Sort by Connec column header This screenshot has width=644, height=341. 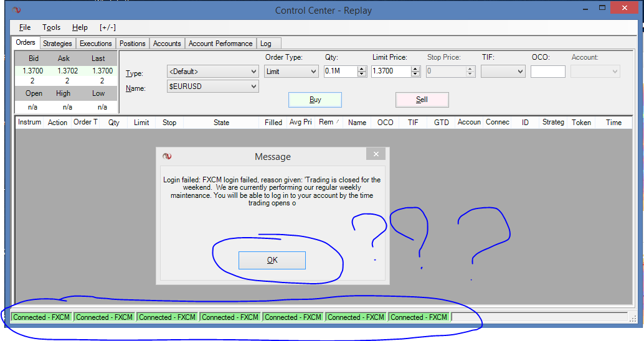498,123
